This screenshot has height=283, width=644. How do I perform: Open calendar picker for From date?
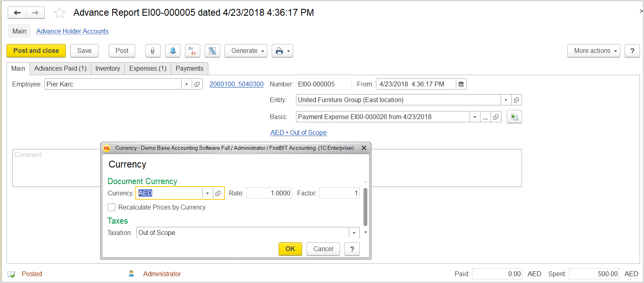(461, 84)
